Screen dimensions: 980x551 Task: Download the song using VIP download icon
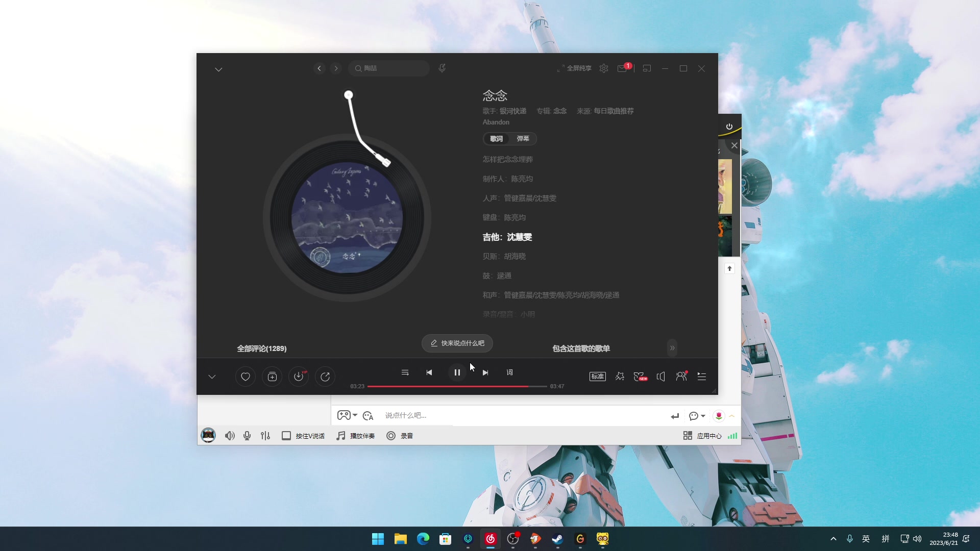[x=299, y=377]
